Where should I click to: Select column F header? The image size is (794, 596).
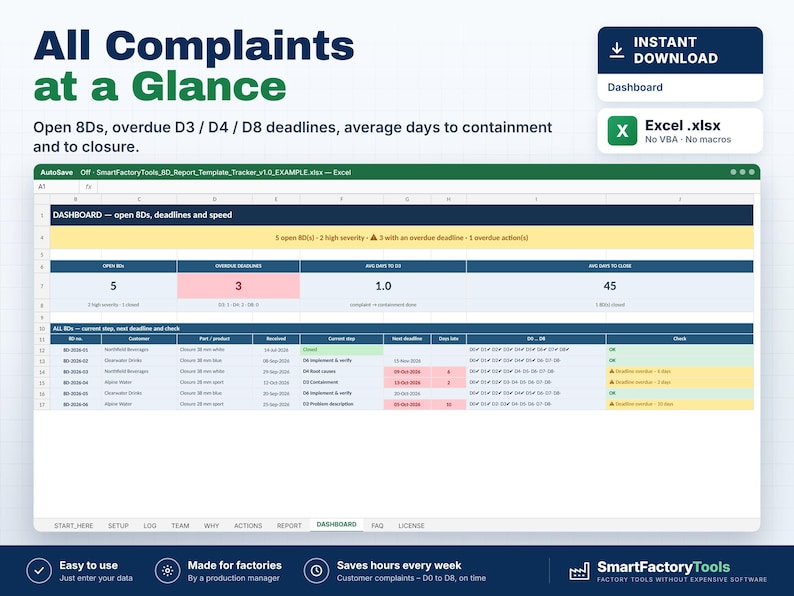tap(342, 200)
